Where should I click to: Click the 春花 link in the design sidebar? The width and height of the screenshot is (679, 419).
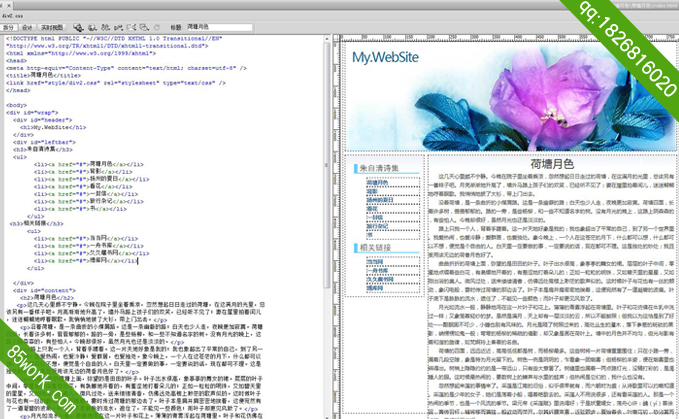pyautogui.click(x=372, y=209)
